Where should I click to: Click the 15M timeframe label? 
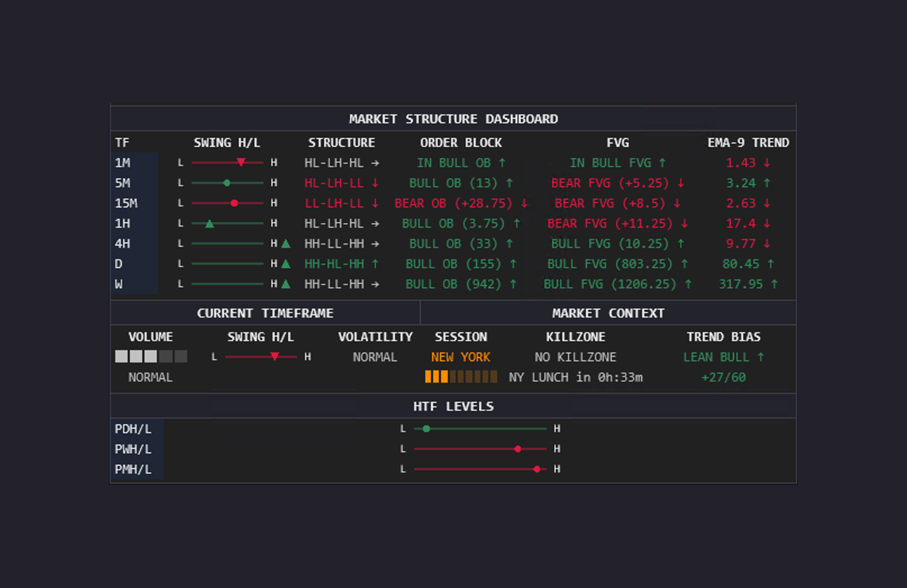coord(126,203)
